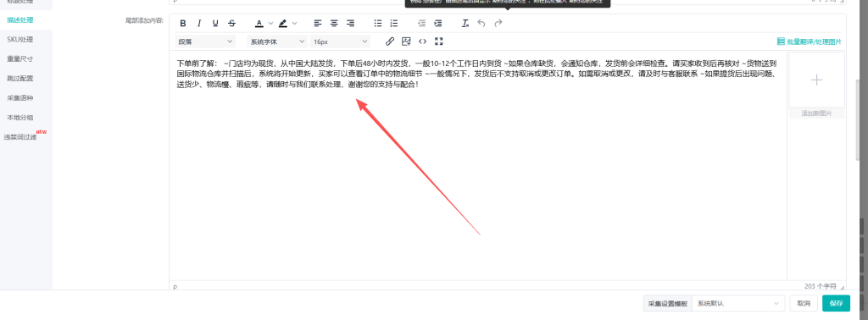The image size is (868, 320).
Task: Switch to 描述处理 sidebar item
Action: [x=20, y=20]
